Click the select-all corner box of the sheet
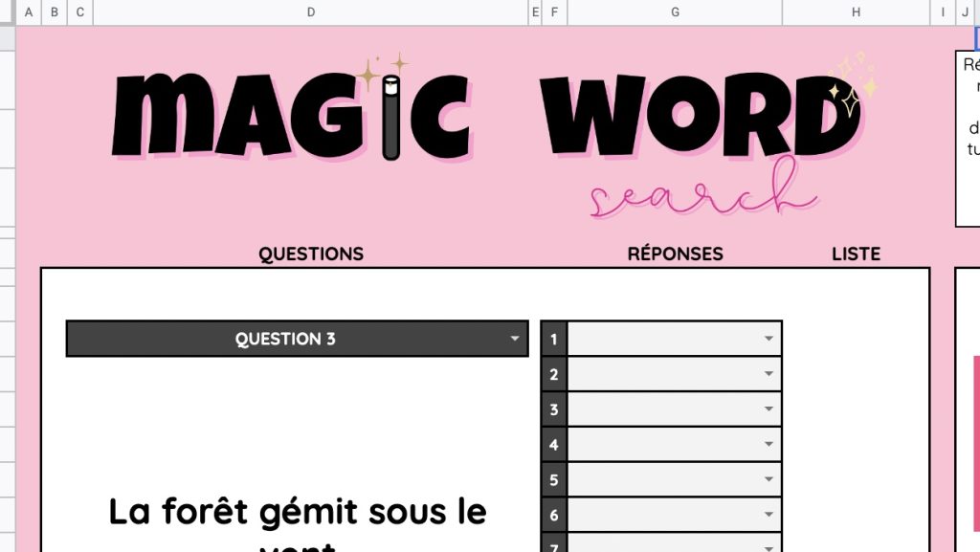Viewport: 980px width, 552px height. [x=8, y=12]
